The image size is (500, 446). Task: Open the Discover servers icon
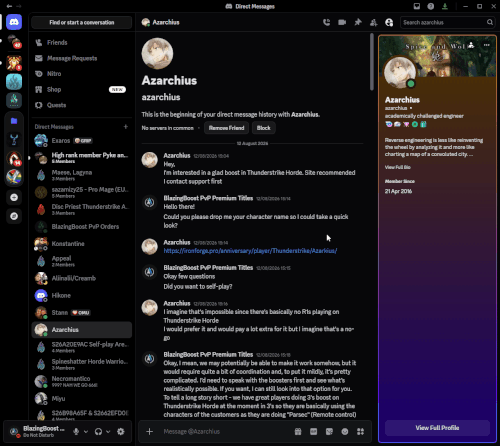coord(14,216)
